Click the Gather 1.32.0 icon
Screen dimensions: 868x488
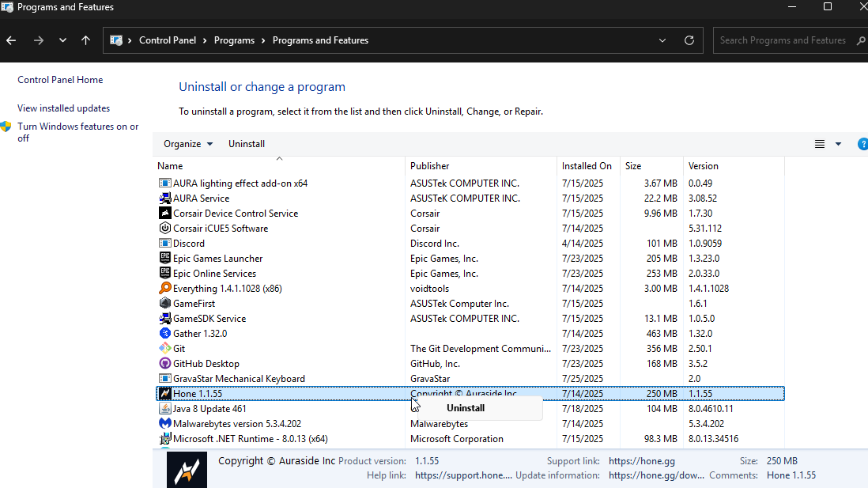click(x=165, y=334)
